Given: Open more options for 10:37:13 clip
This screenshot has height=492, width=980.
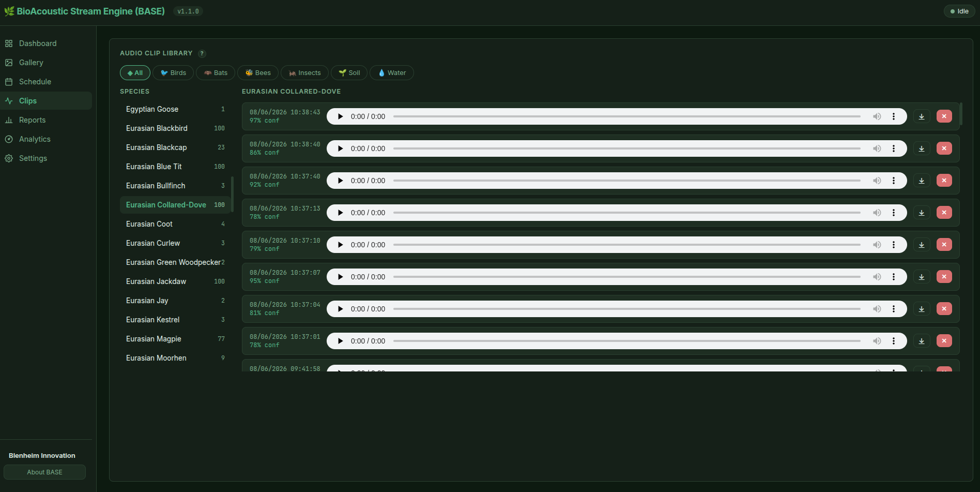Looking at the screenshot, I should click(x=894, y=213).
